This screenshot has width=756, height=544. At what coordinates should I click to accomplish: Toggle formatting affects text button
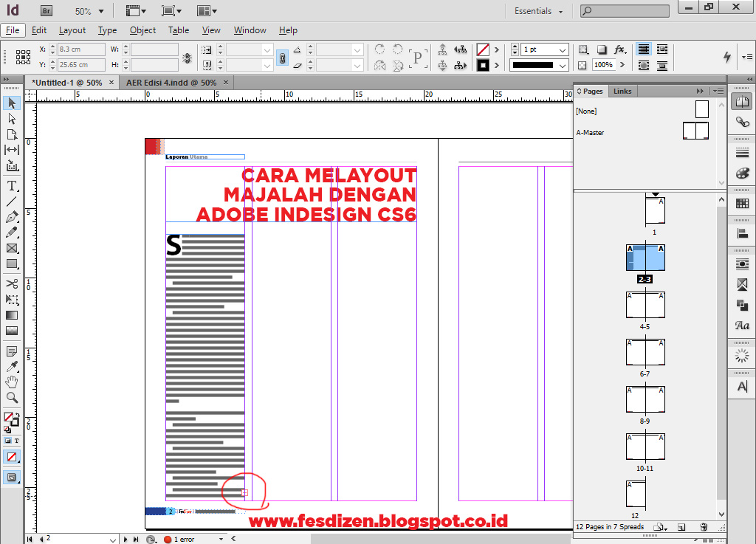[16, 441]
